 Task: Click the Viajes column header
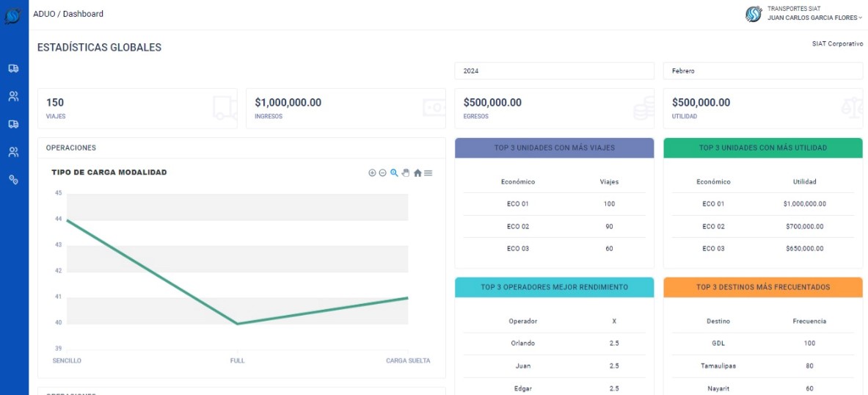click(x=609, y=181)
